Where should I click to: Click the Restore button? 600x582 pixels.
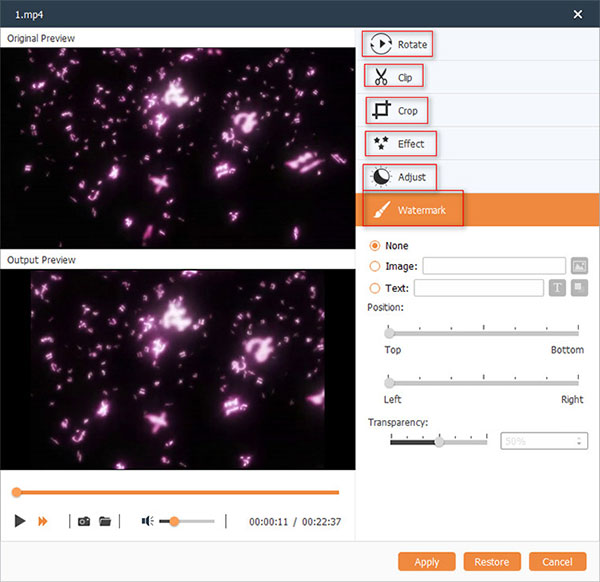pos(492,561)
